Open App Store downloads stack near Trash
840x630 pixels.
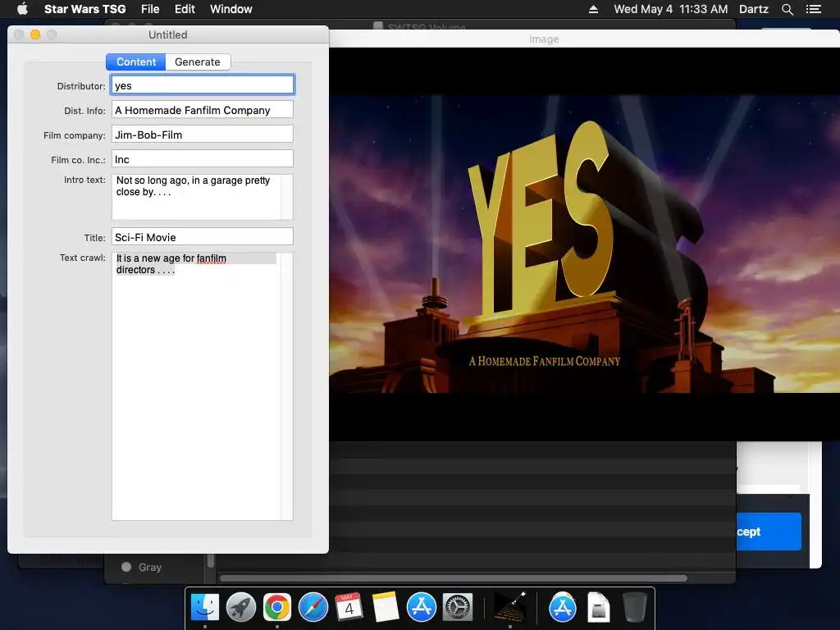click(x=563, y=607)
